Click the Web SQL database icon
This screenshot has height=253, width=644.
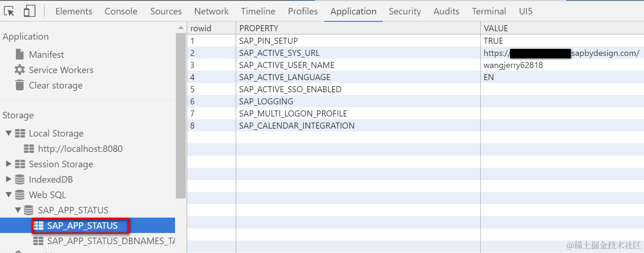pos(20,195)
